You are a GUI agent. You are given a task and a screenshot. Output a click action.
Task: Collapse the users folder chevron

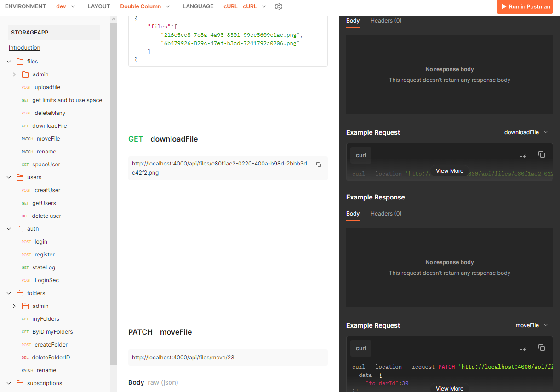9,177
